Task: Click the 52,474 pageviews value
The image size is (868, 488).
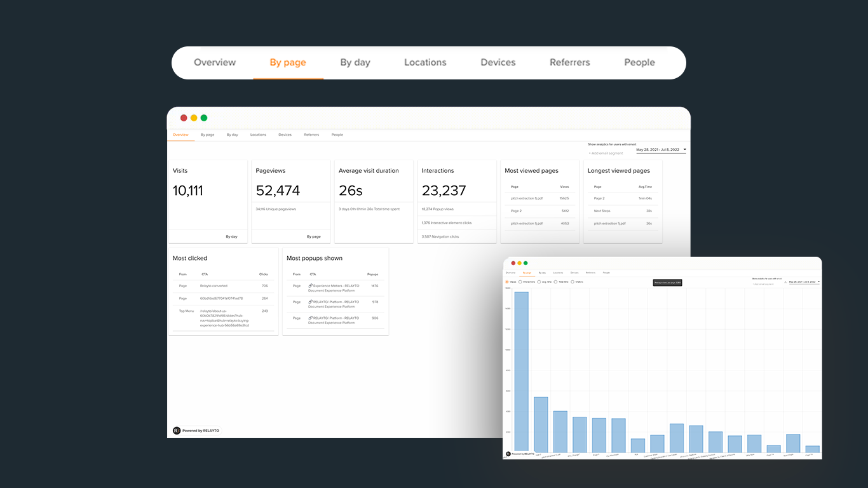Action: 278,191
